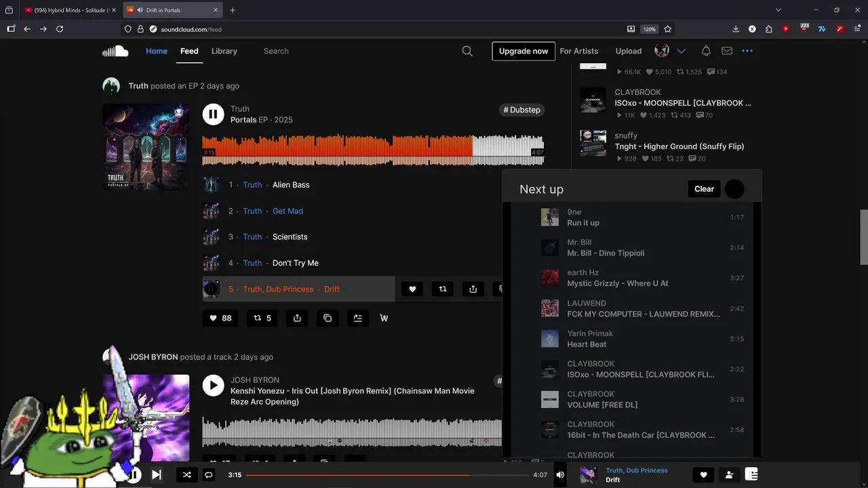The width and height of the screenshot is (868, 488).
Task: Follow the artist from the player bar
Action: click(x=729, y=475)
